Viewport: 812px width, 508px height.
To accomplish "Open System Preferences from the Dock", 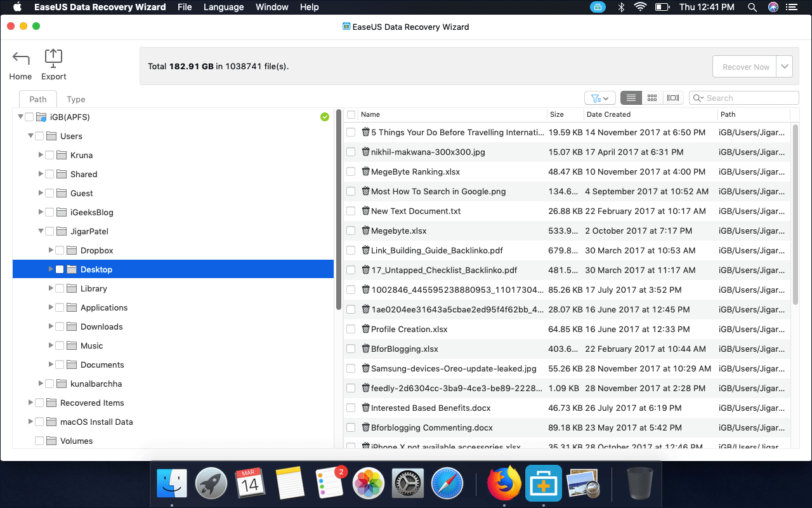I will pos(408,485).
